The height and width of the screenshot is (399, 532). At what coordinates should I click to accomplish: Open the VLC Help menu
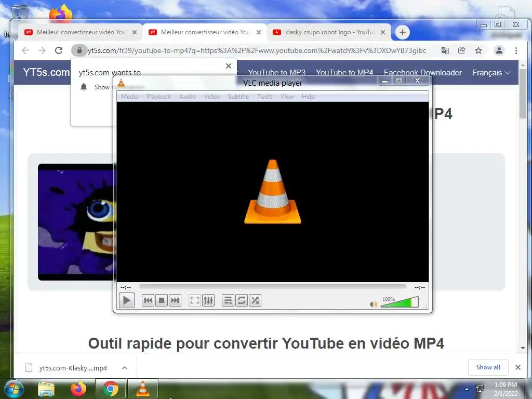308,96
